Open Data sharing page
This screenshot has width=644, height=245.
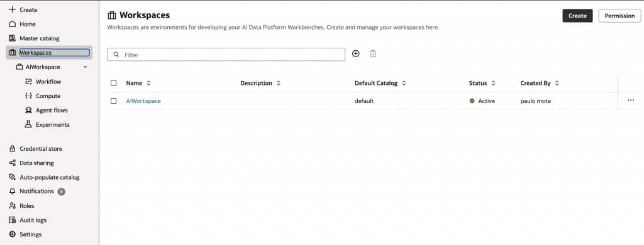pyautogui.click(x=36, y=163)
